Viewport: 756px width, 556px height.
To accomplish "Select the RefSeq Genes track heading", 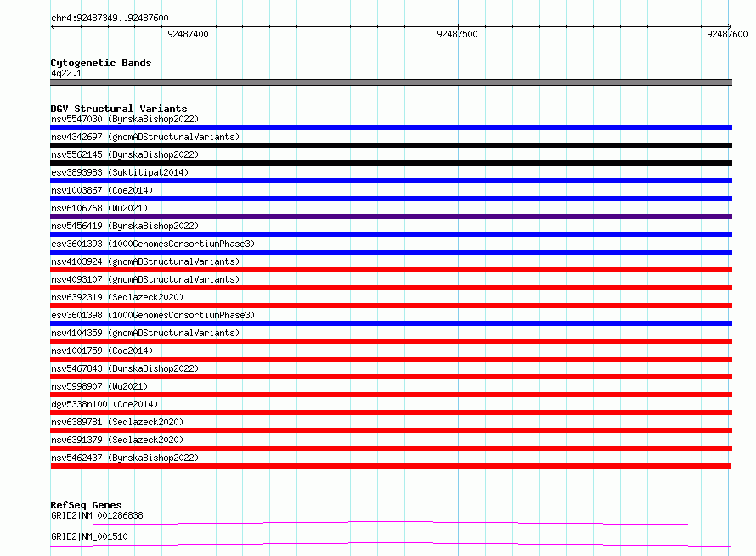I will point(87,505).
